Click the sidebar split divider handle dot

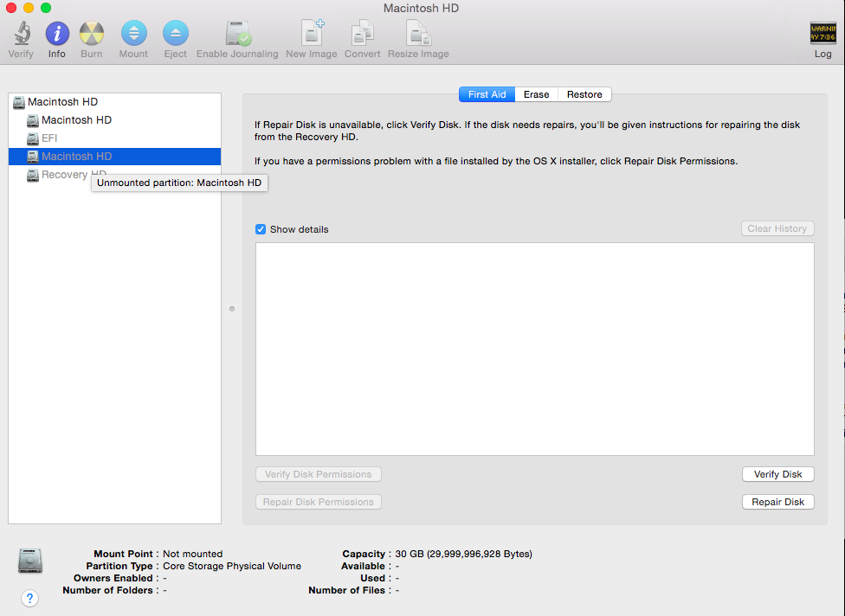point(232,309)
